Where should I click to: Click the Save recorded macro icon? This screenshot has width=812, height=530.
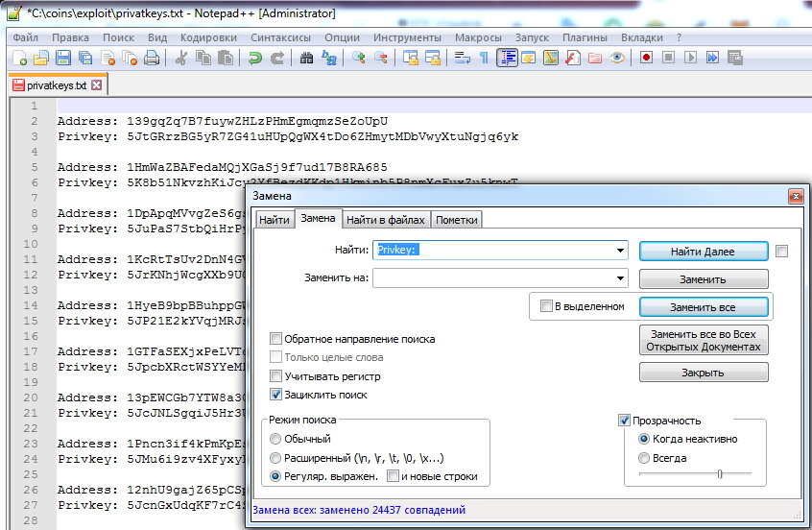[735, 58]
